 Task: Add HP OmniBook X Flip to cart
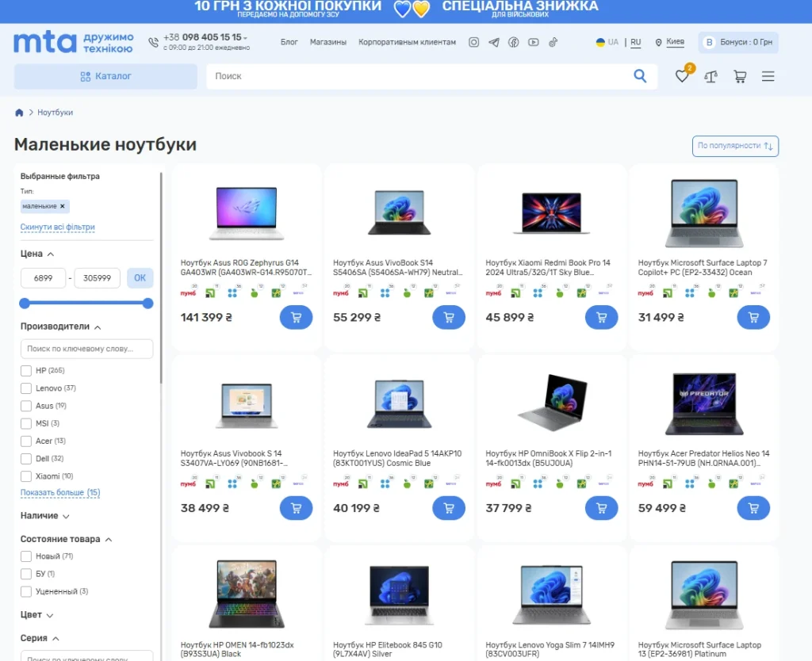(x=601, y=508)
